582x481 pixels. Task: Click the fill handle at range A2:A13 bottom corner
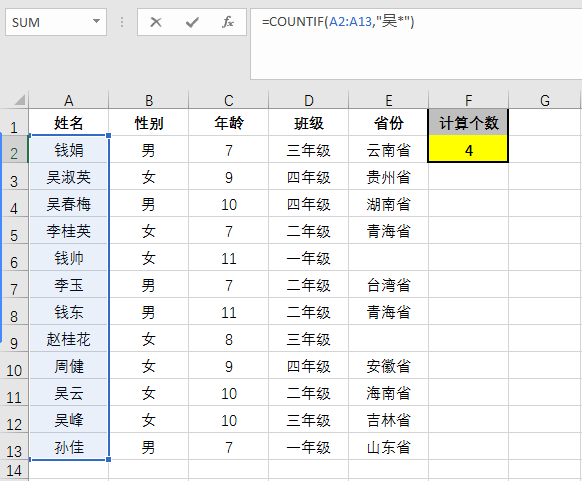pyautogui.click(x=108, y=459)
